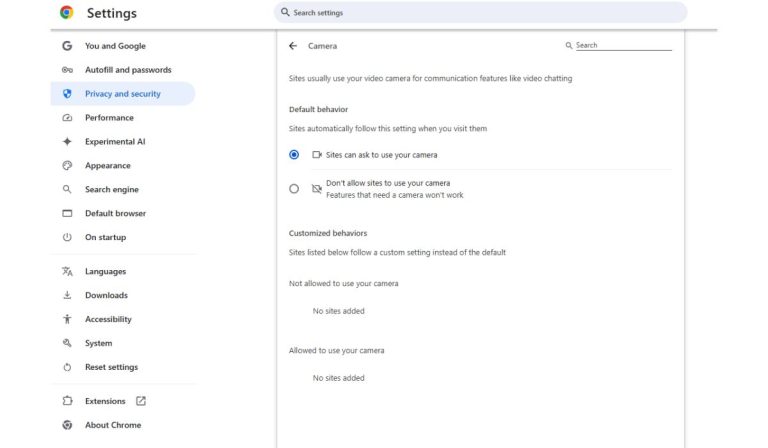Go to Default browser settings

point(115,214)
